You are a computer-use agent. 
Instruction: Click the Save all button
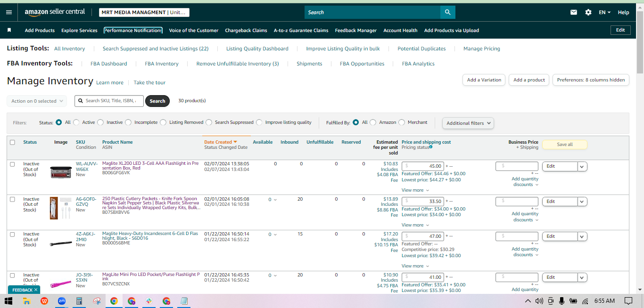[565, 145]
